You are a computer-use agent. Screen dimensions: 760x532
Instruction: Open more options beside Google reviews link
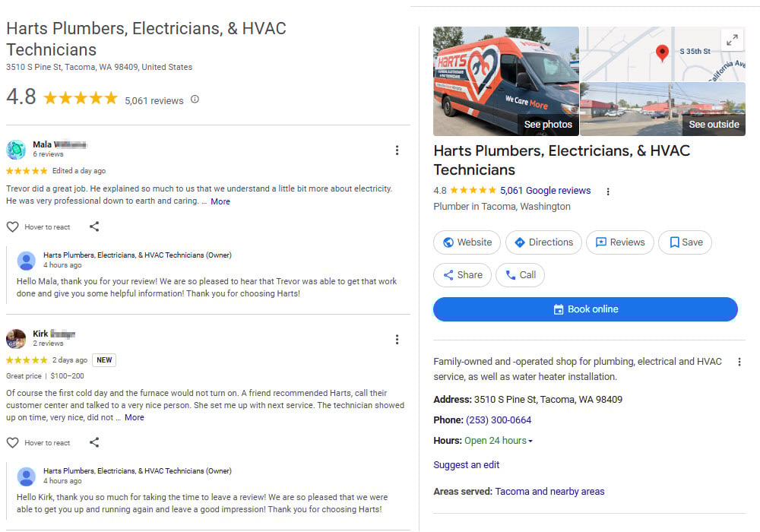(x=608, y=191)
